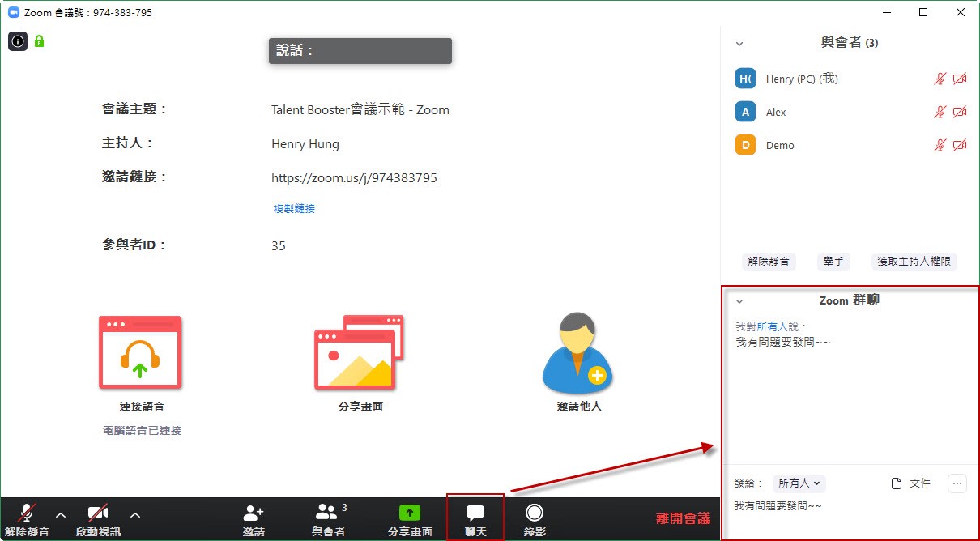The width and height of the screenshot is (980, 541).
Task: Click the chat message input field
Action: 849,517
